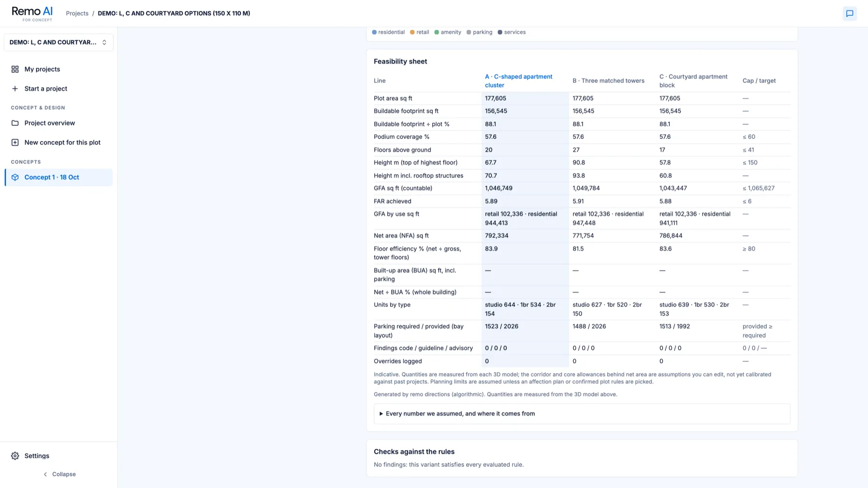Click the FAR achieved value 5.91
The width and height of the screenshot is (868, 488).
[578, 202]
